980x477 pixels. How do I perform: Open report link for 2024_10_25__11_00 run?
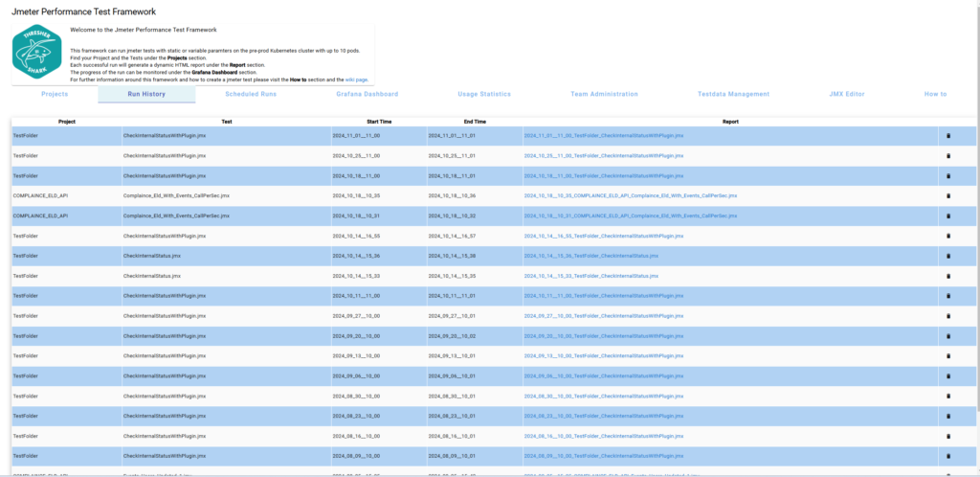point(604,156)
